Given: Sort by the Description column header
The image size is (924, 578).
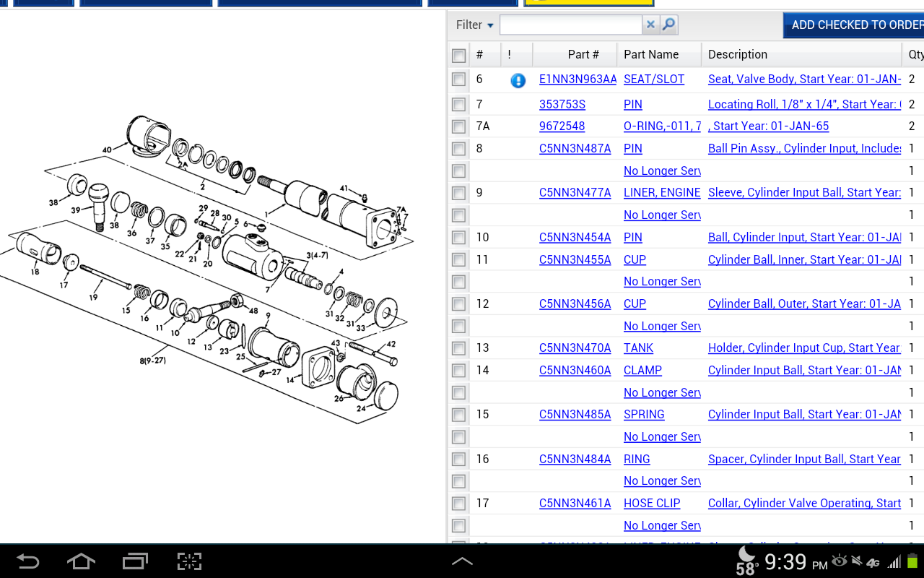Looking at the screenshot, I should 737,54.
